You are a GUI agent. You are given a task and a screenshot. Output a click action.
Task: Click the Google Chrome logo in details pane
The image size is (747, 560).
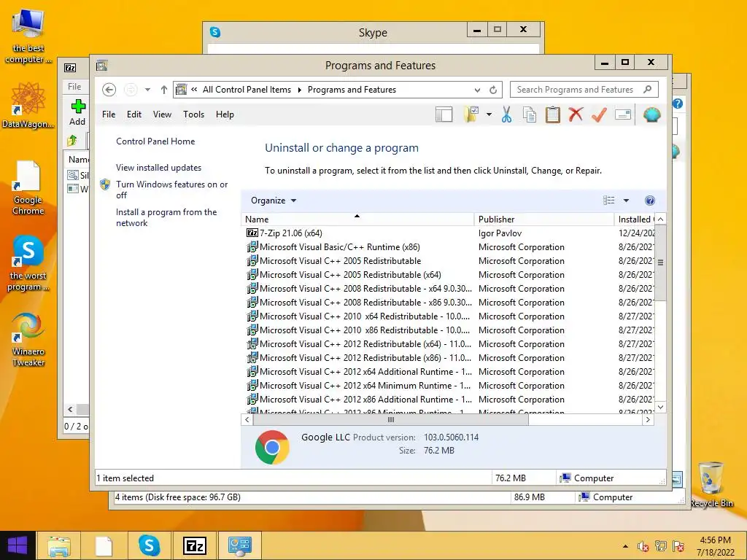coord(272,447)
